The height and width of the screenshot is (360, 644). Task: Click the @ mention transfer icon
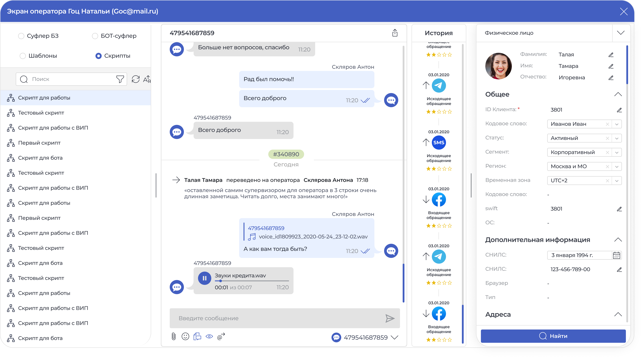point(221,336)
